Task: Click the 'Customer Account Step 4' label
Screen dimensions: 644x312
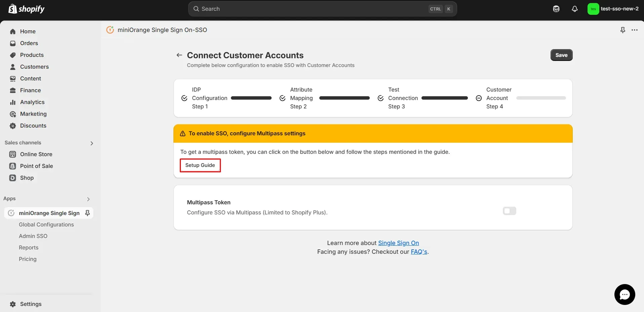Action: tap(499, 98)
